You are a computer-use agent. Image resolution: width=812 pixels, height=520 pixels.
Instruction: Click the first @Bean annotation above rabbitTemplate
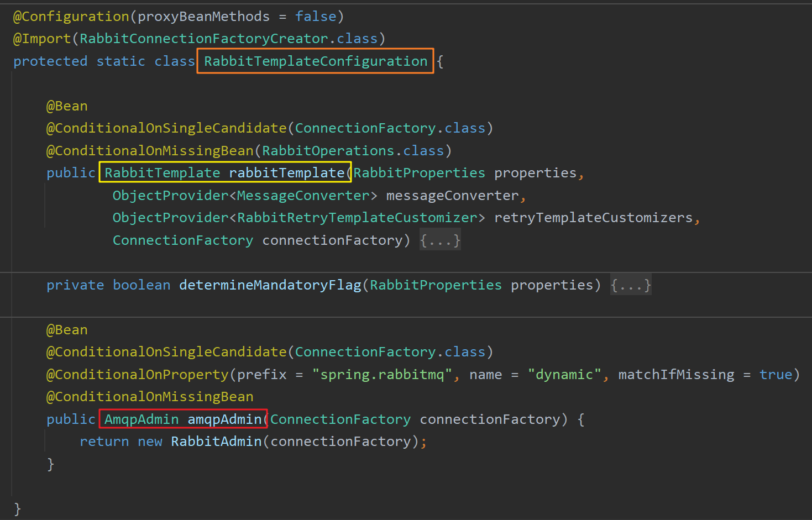tap(67, 106)
